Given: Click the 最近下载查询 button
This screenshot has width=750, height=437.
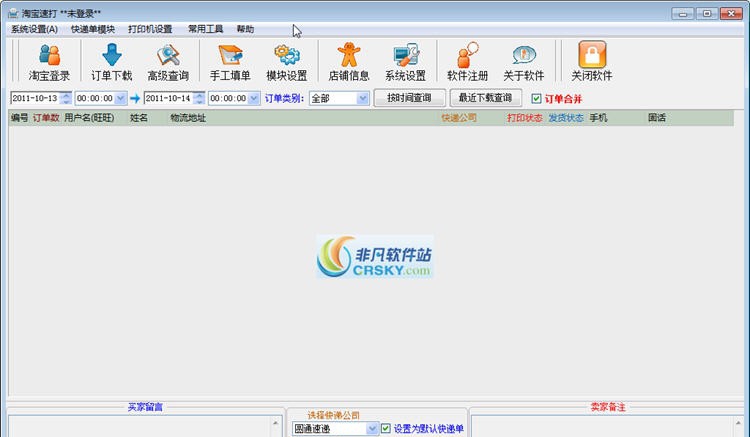Looking at the screenshot, I should tap(485, 98).
